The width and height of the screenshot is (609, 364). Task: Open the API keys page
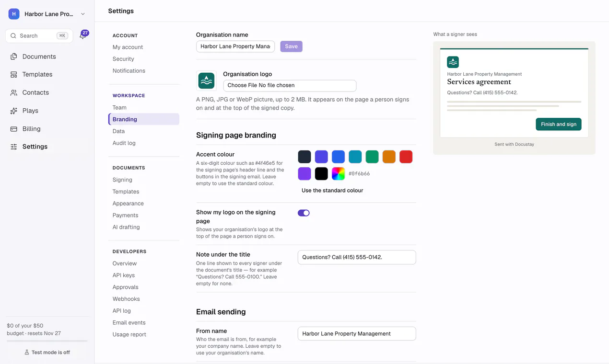pos(124,275)
